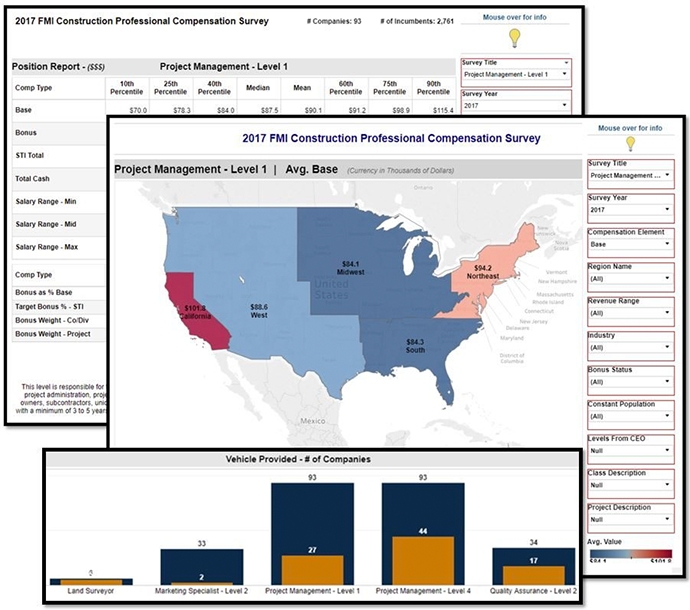Click the 'Bonus' row label
The width and height of the screenshot is (690, 610).
click(26, 132)
